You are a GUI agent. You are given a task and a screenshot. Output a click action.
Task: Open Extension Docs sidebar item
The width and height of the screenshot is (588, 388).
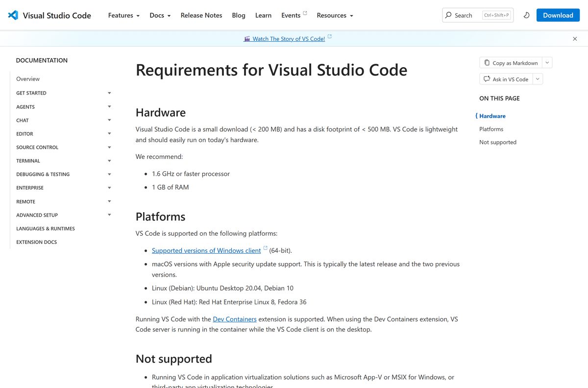(37, 242)
